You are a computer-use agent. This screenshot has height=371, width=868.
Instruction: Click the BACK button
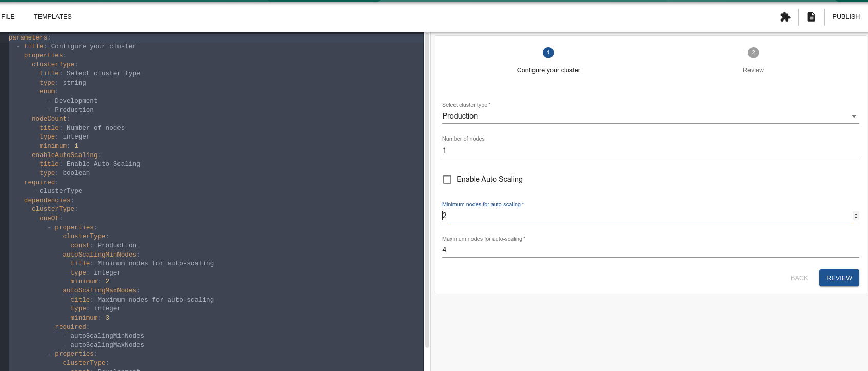coord(799,278)
